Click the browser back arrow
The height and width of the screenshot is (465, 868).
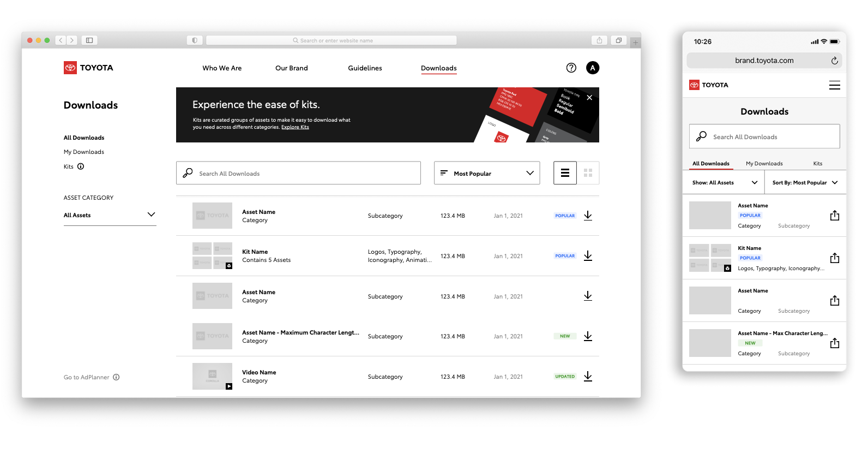61,40
